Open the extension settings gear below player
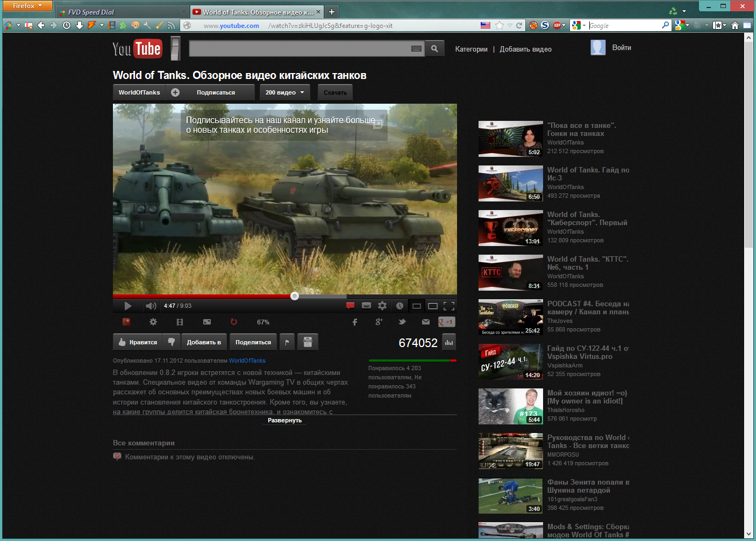This screenshot has width=756, height=541. 153,322
